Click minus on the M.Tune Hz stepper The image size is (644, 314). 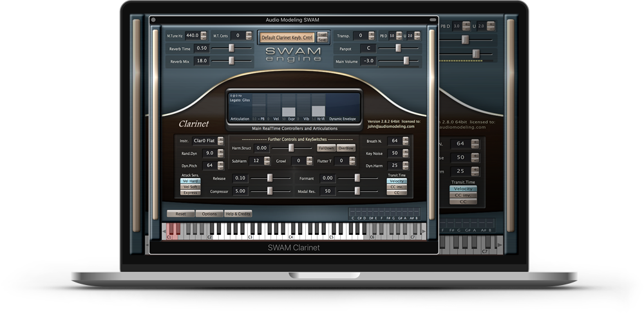(x=204, y=38)
